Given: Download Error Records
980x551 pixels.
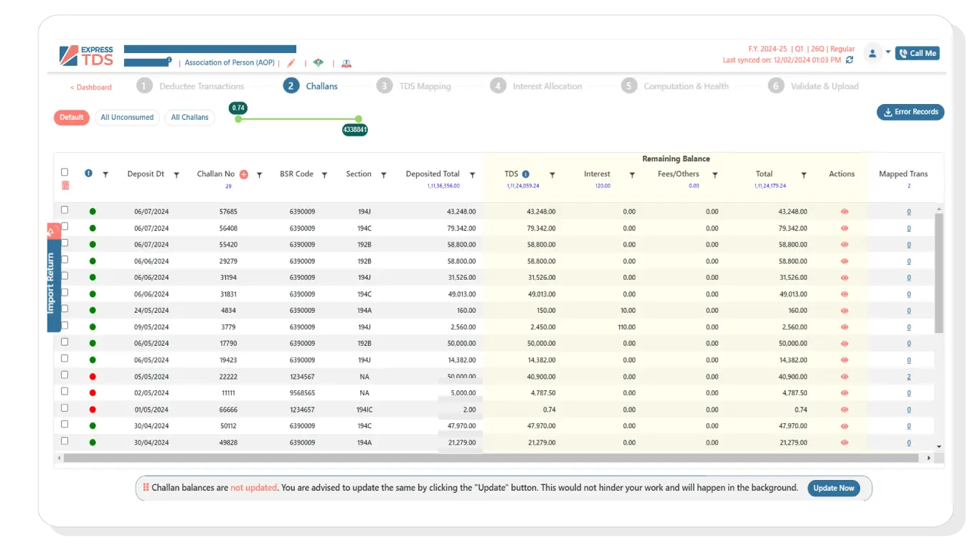Looking at the screenshot, I should (910, 112).
